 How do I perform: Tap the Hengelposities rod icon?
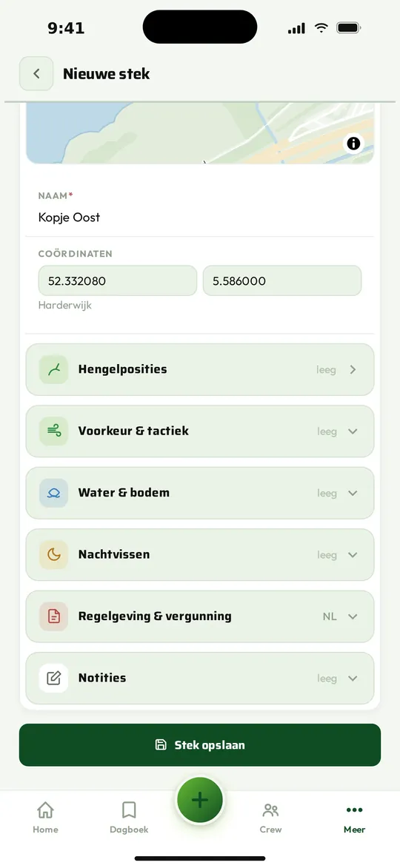click(x=54, y=370)
